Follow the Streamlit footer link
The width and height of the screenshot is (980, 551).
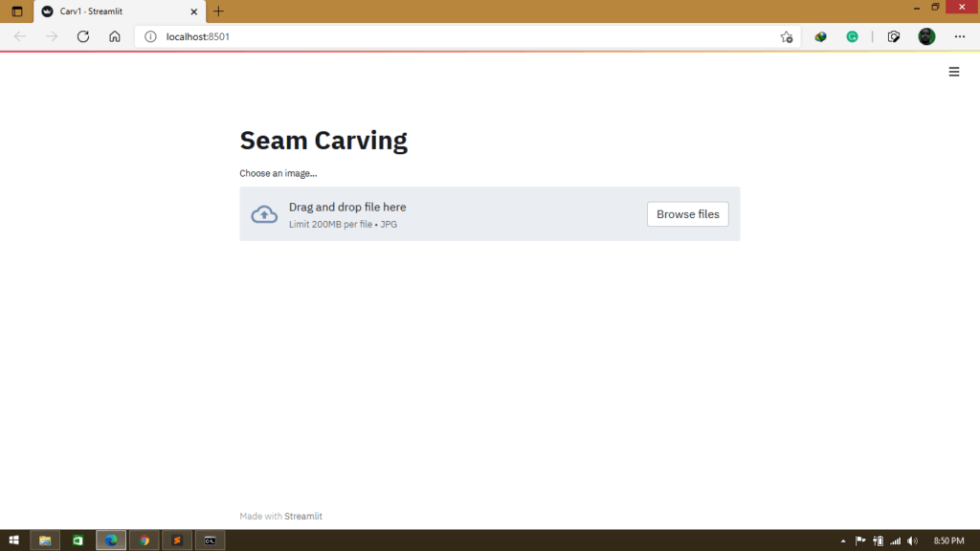[x=303, y=517]
